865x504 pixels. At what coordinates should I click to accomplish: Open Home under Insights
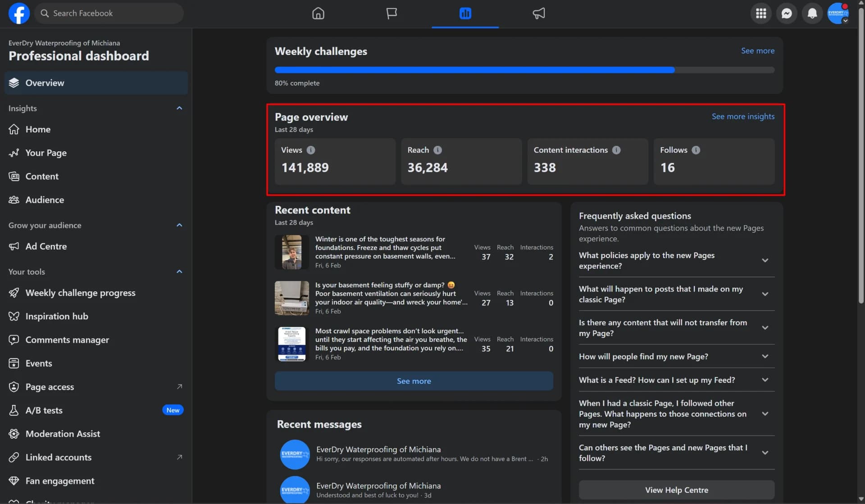[x=96, y=129]
